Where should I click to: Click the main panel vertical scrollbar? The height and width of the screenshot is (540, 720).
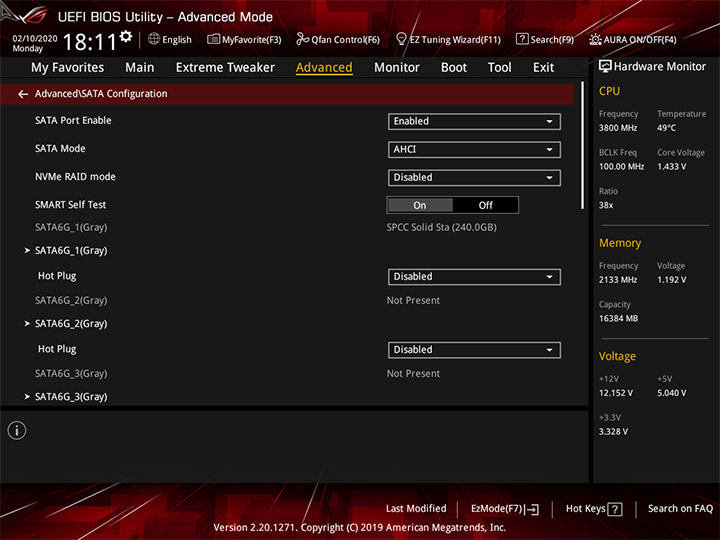tap(583, 146)
